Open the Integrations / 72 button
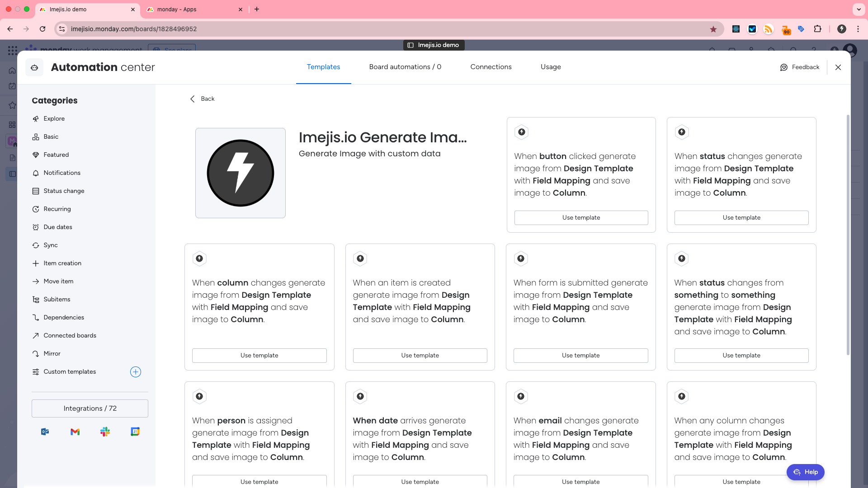This screenshot has width=868, height=488. (x=90, y=408)
